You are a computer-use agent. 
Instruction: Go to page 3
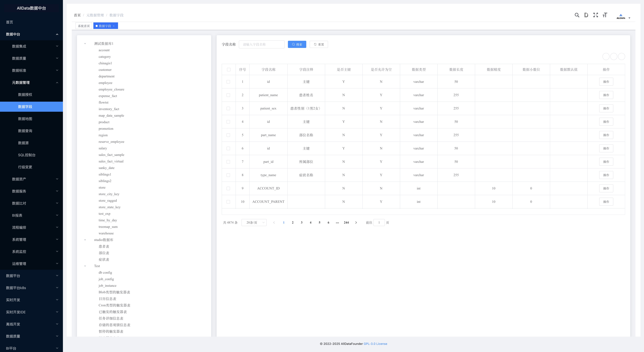(301, 223)
